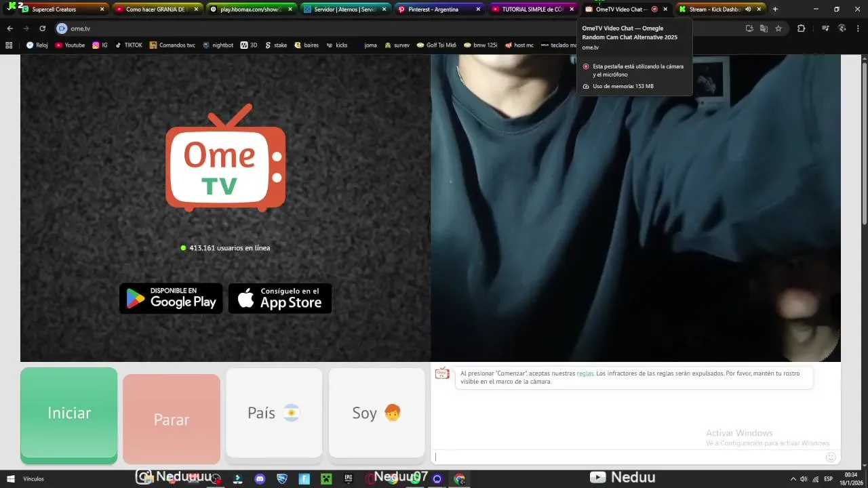Open the nightbot bookmark
Viewport: 868px width, 488px height.
(x=218, y=45)
